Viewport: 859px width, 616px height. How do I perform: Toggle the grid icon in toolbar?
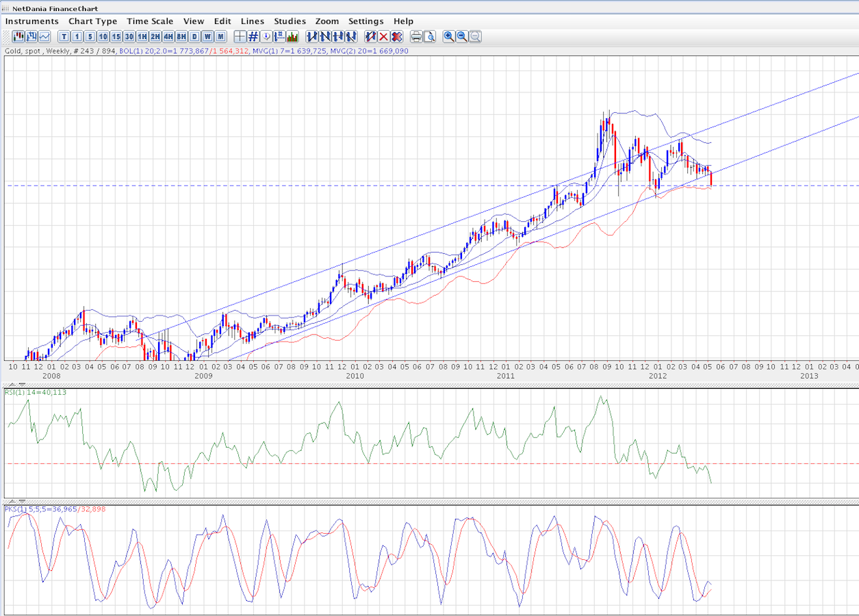coord(253,36)
